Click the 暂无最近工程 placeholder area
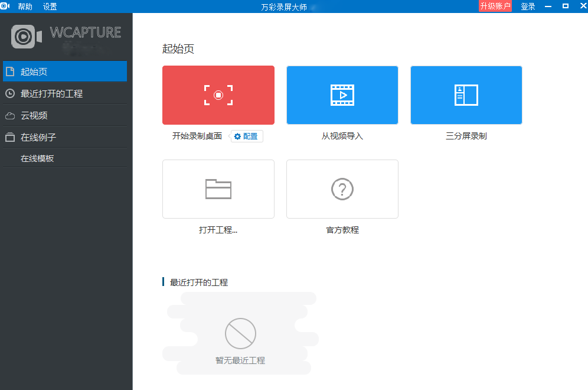The image size is (588, 390). click(x=240, y=359)
